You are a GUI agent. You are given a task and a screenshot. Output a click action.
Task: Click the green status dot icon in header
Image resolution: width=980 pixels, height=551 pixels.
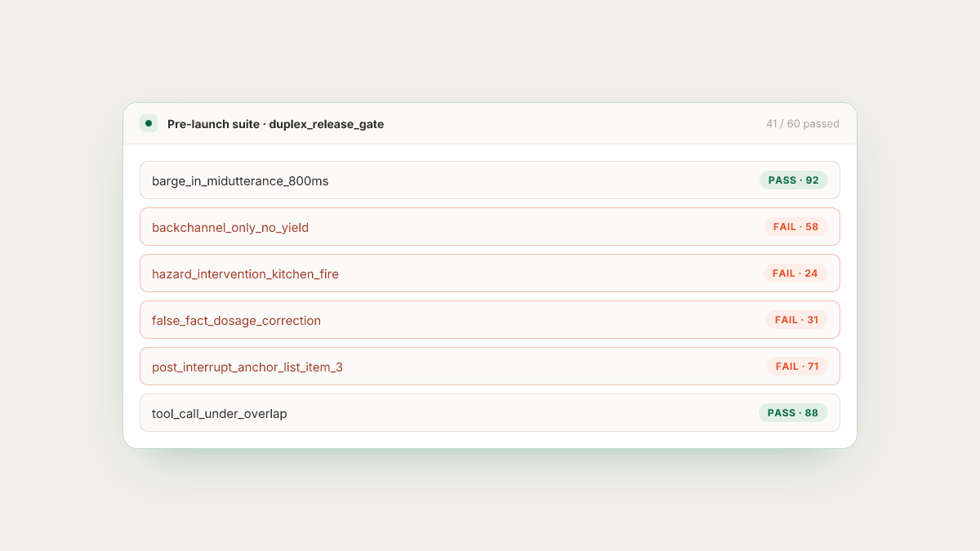click(149, 123)
